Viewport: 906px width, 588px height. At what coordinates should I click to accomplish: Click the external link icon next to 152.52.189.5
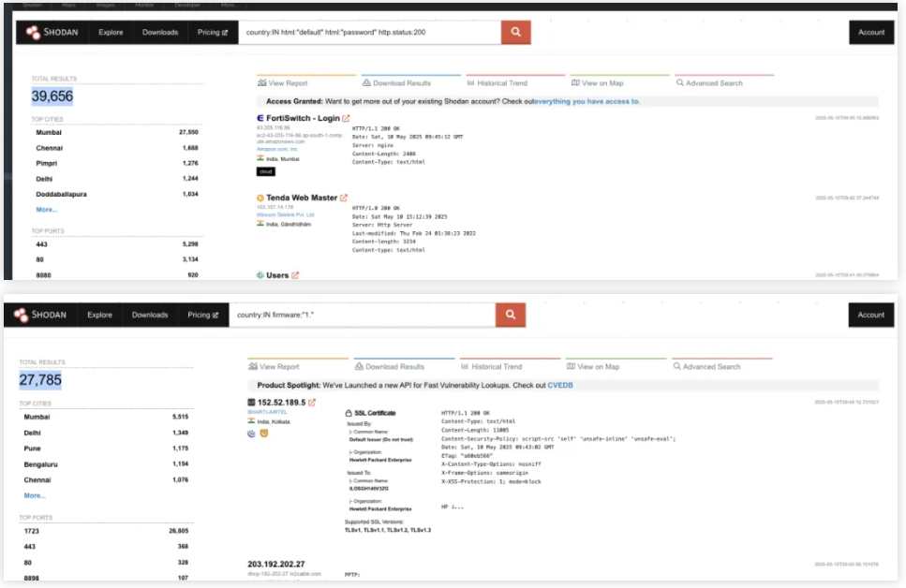point(312,403)
